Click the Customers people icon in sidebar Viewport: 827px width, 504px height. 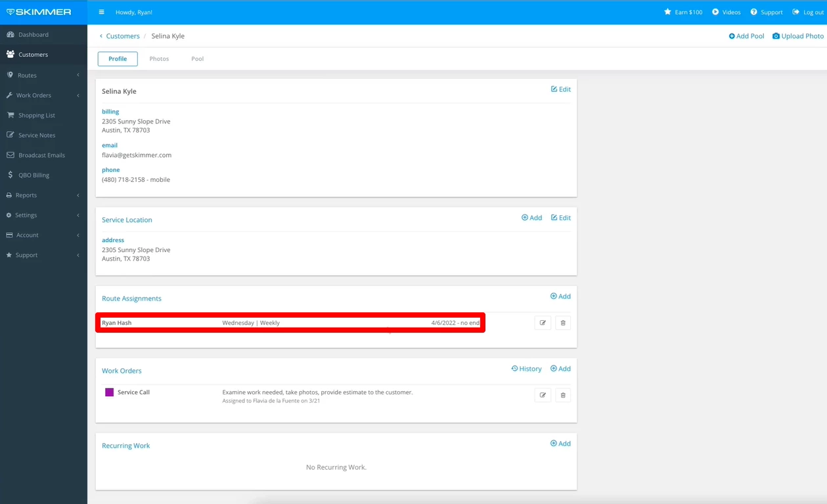tap(11, 54)
